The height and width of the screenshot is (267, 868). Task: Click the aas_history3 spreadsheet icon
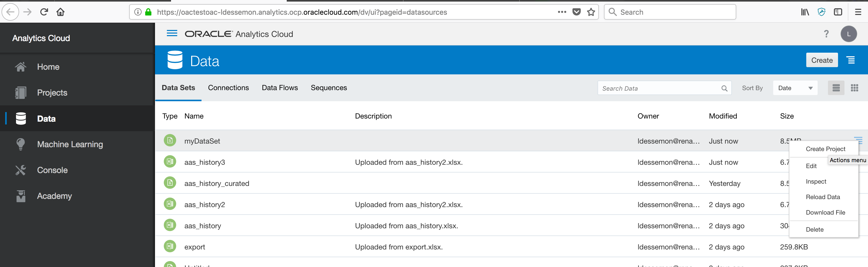tap(170, 162)
